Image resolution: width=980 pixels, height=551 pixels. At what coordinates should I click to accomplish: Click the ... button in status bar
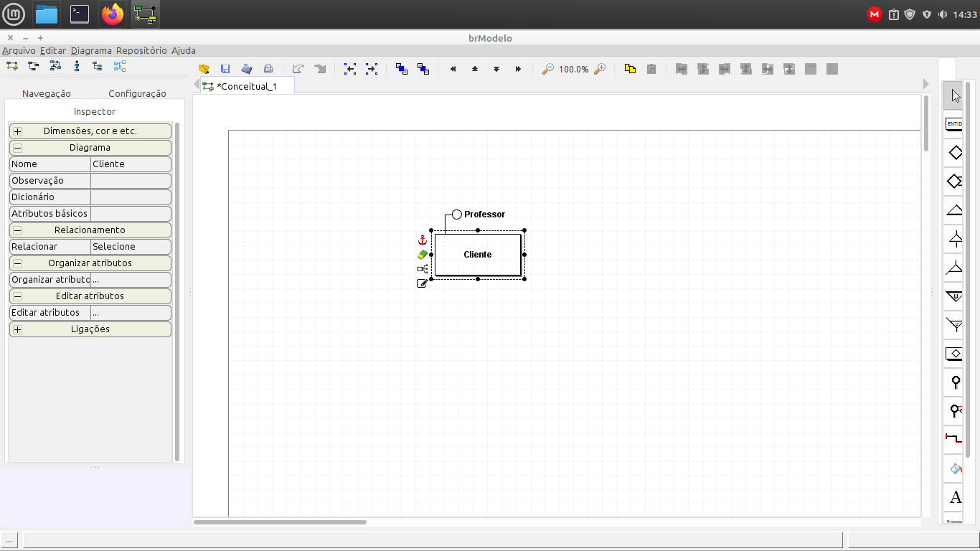click(x=10, y=540)
